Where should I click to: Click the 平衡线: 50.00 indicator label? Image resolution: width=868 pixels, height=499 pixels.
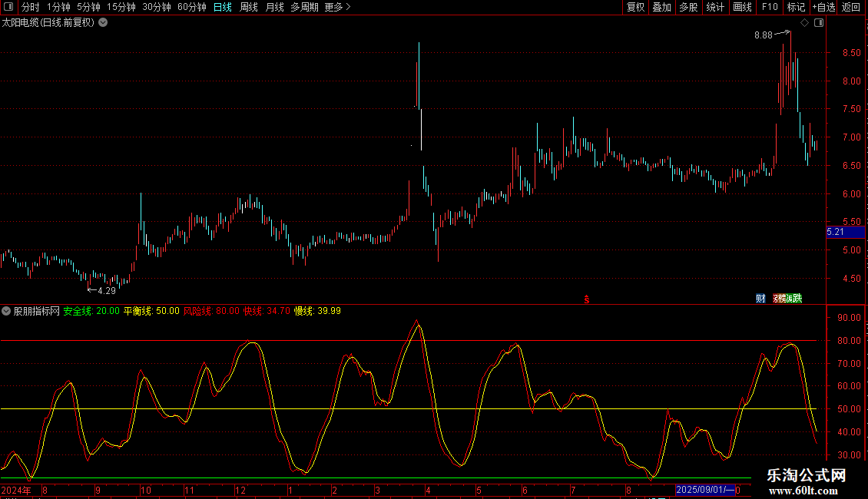pyautogui.click(x=151, y=311)
